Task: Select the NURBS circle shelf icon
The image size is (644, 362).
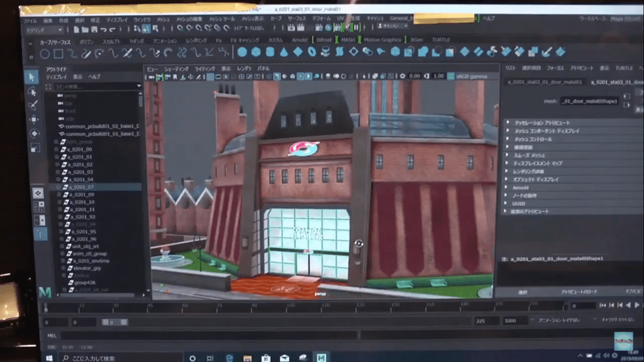Action: click(45, 53)
